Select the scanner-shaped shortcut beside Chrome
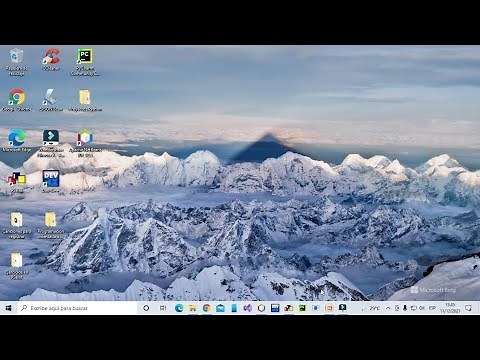Viewport: 480px width, 360px height. pos(51,100)
